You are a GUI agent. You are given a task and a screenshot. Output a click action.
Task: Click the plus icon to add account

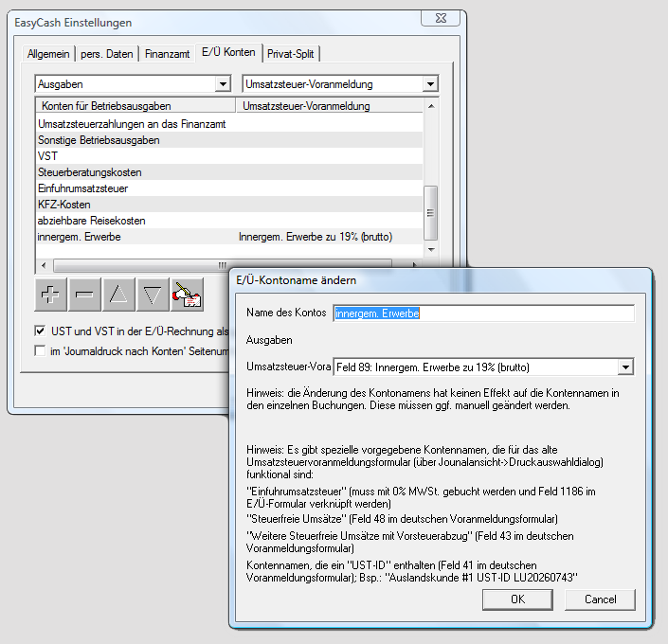coord(51,295)
